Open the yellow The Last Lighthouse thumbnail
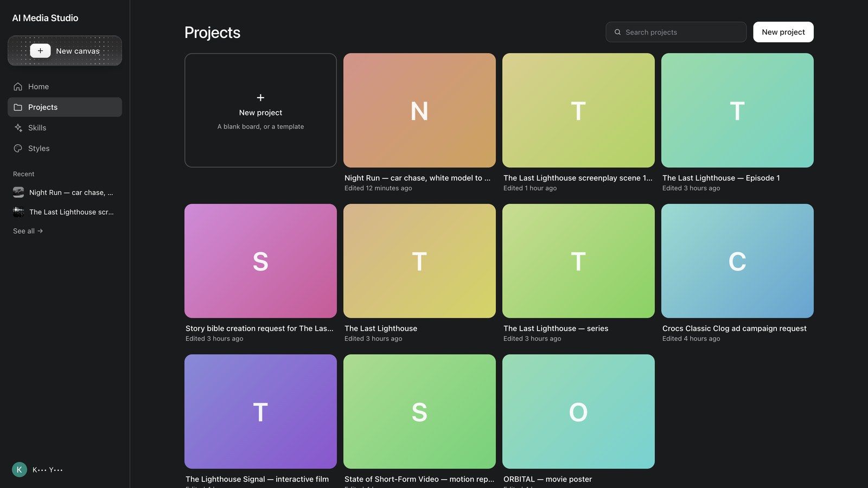The height and width of the screenshot is (488, 868). (x=419, y=261)
